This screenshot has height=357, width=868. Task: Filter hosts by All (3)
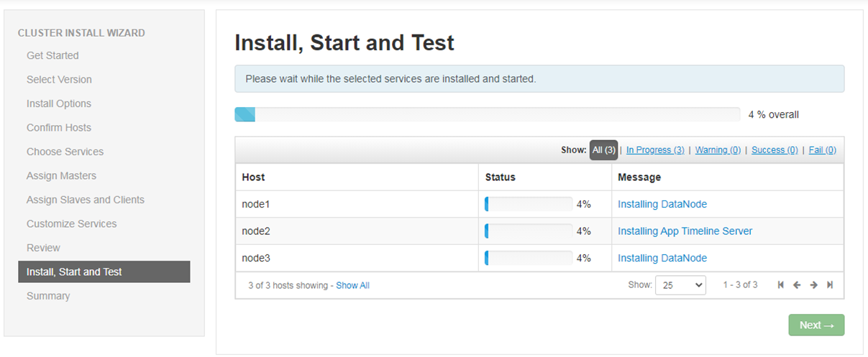603,150
